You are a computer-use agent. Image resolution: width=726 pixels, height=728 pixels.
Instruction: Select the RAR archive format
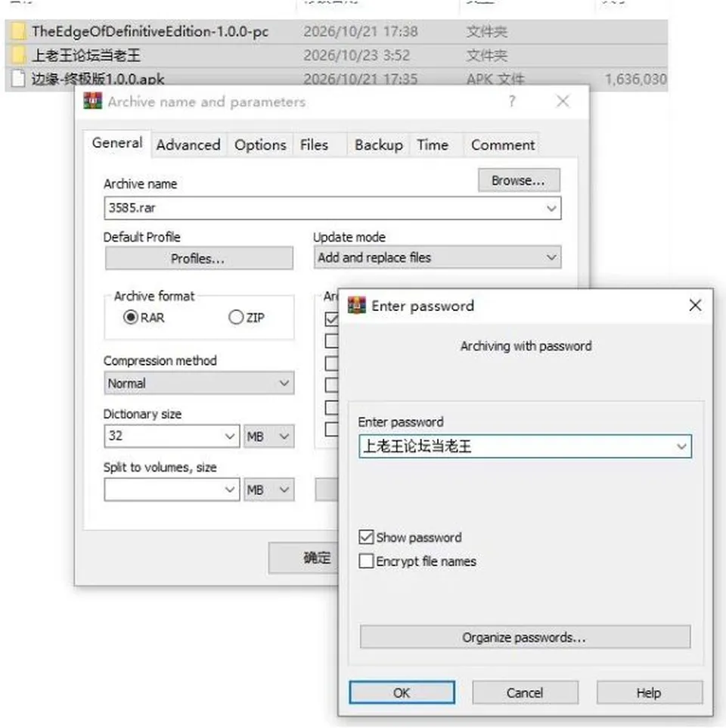[131, 317]
